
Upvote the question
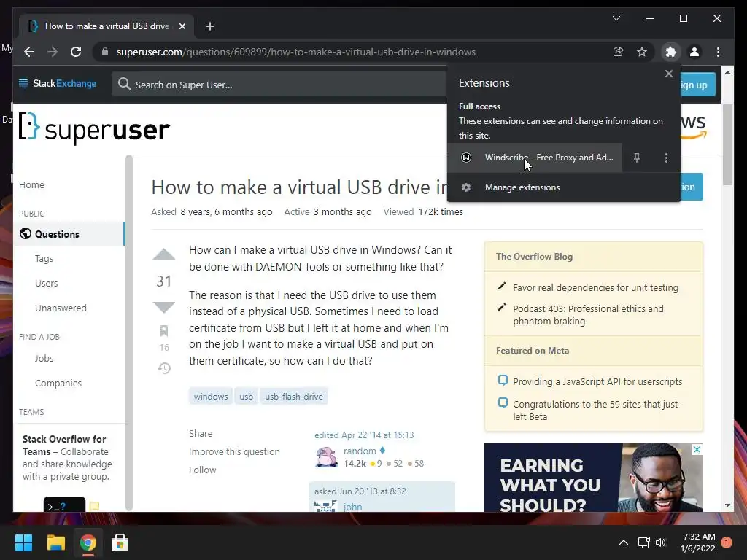(164, 254)
